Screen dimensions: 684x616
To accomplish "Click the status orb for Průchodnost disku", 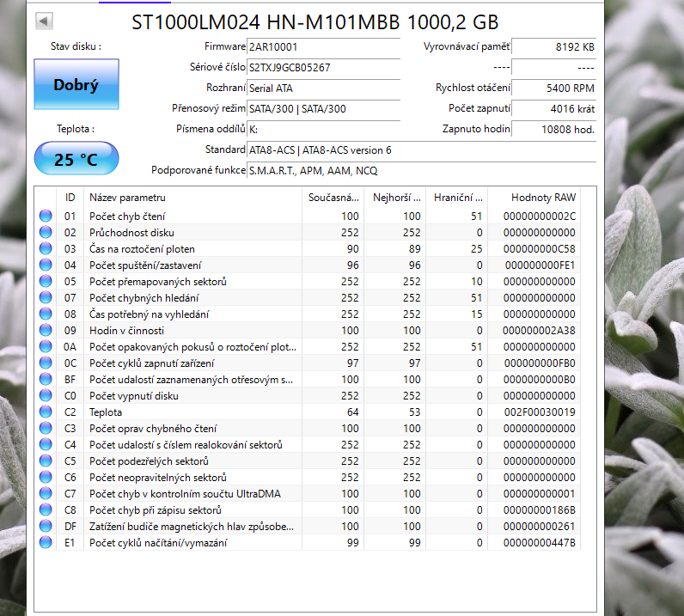I will pyautogui.click(x=46, y=232).
